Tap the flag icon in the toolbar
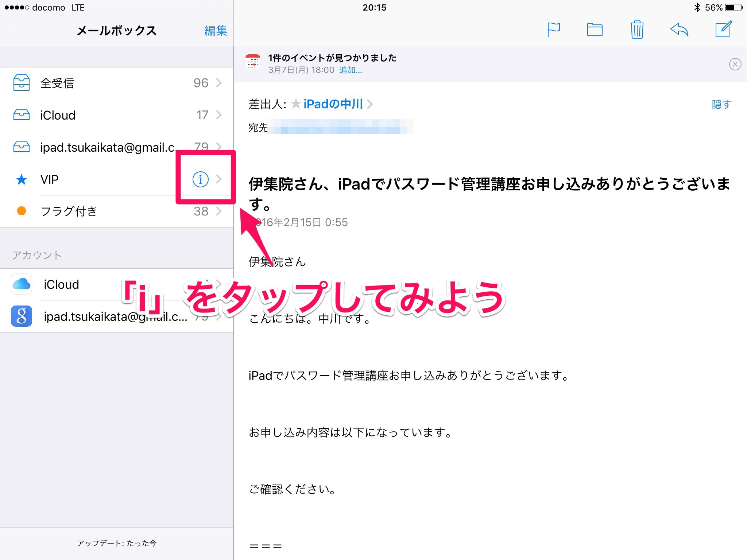The height and width of the screenshot is (560, 747). pos(553,30)
